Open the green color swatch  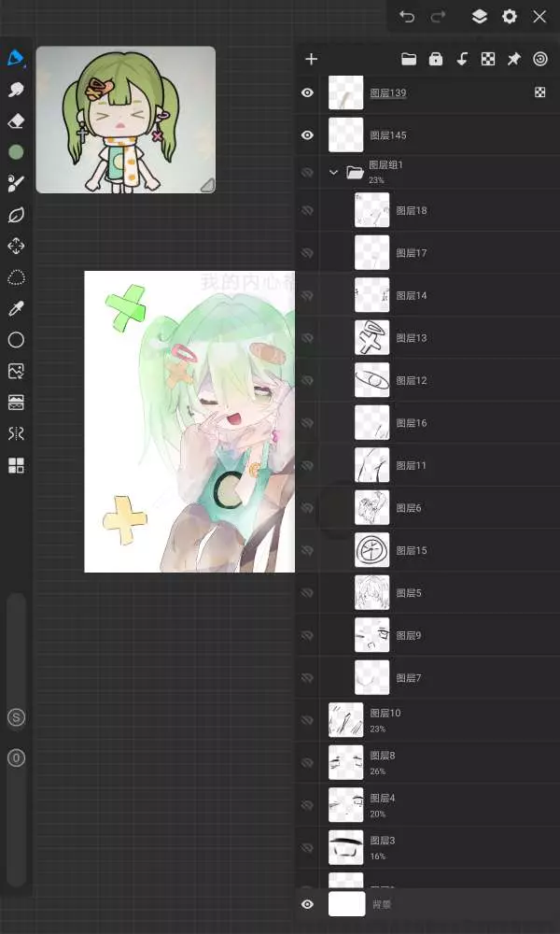(x=16, y=152)
